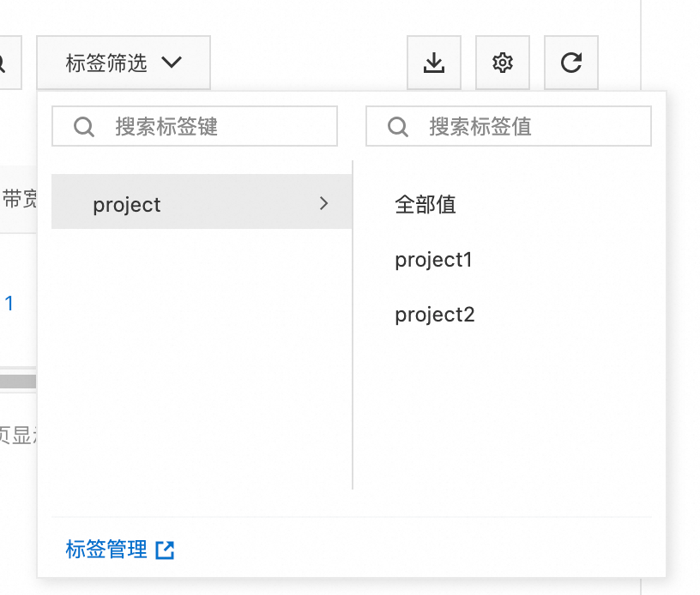Focus the 搜索标签值 input field
The image size is (700, 595).
pos(509,126)
